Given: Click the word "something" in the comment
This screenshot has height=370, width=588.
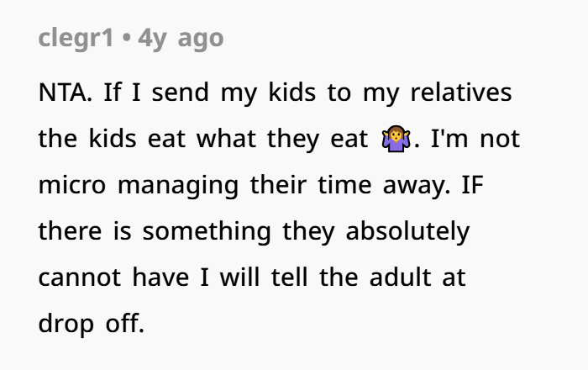Looking at the screenshot, I should tap(207, 232).
